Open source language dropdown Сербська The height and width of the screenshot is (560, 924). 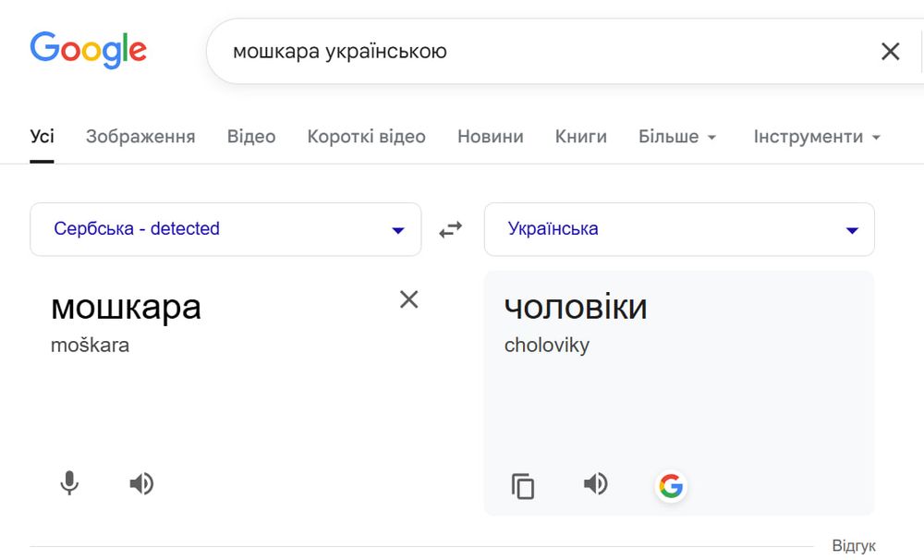tap(225, 229)
